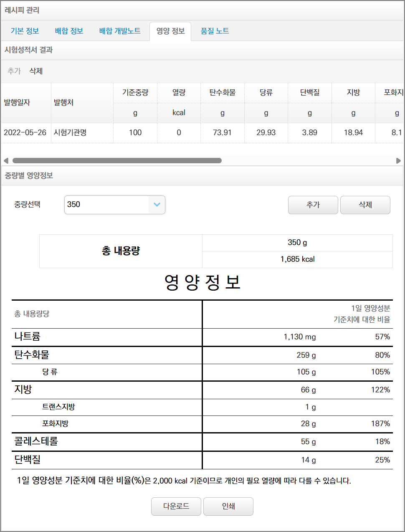
Task: Open the 배합 개발노트 tab
Action: coord(120,31)
